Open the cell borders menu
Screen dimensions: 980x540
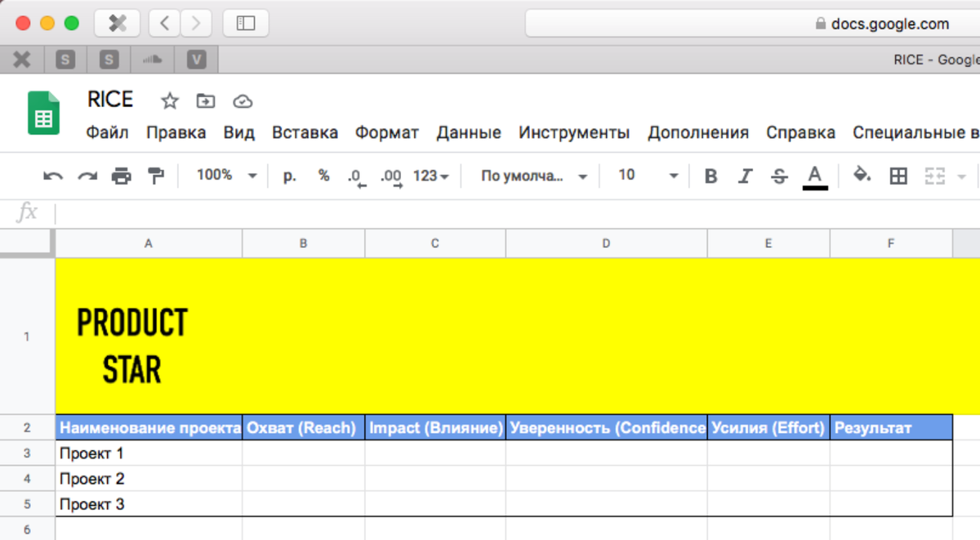click(x=898, y=176)
